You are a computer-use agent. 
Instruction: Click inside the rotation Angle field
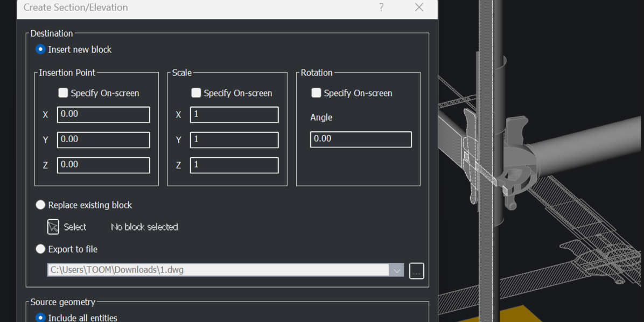(360, 139)
